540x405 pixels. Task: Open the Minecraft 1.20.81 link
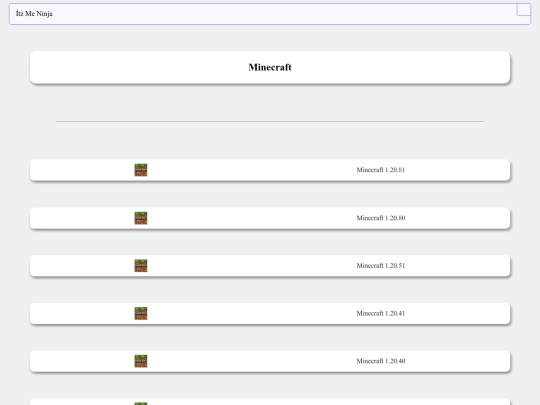coord(381,170)
